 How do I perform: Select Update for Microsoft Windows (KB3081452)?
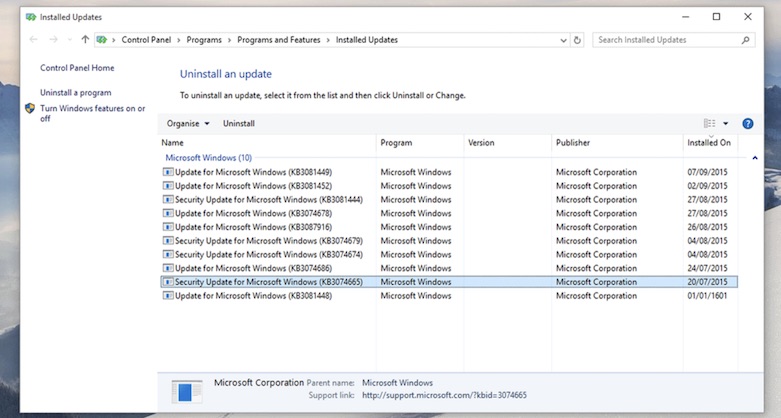click(254, 186)
